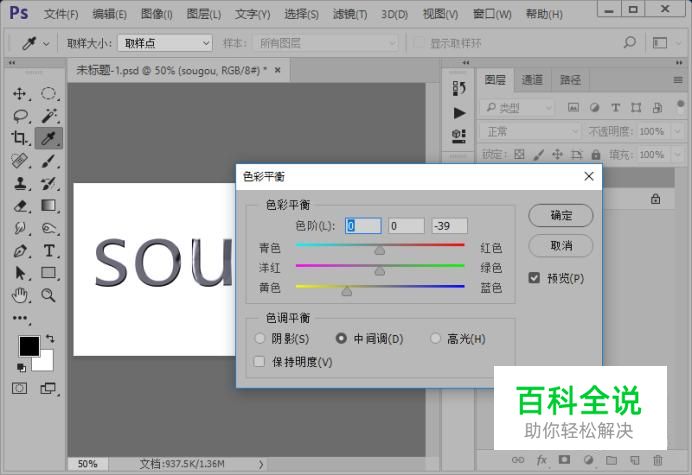This screenshot has width=692, height=475.
Task: Open the layer 类型 filter dropdown
Action: pyautogui.click(x=517, y=107)
